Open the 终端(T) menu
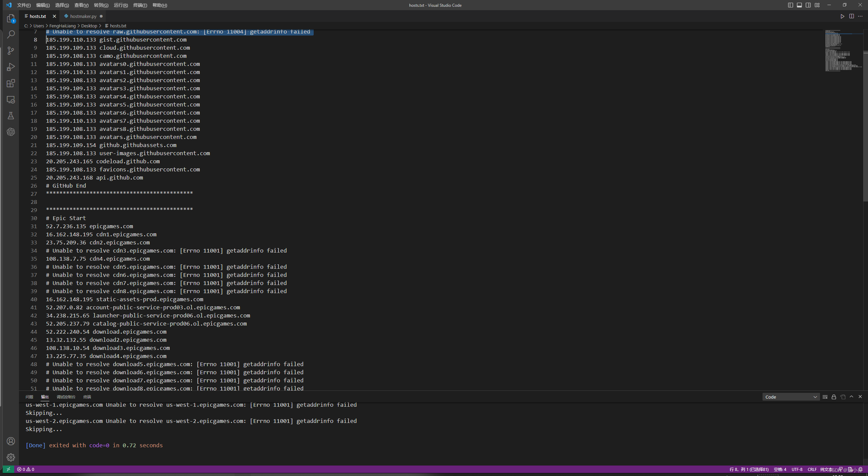Screen dimensions: 868x476 (140, 5)
